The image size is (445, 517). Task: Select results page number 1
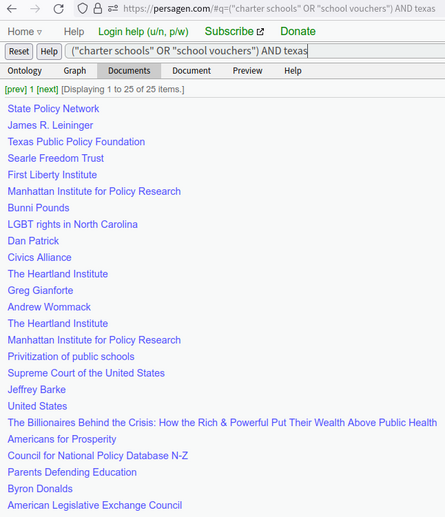click(x=32, y=89)
